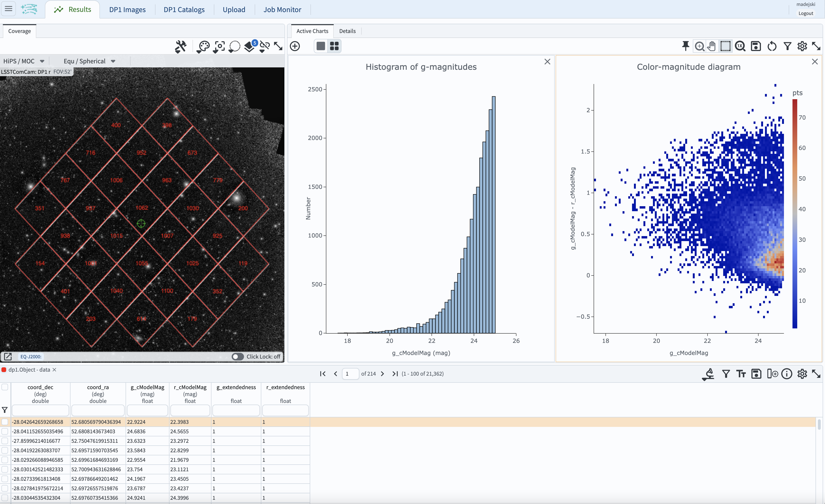Save the active chart with the floppy disk icon
The height and width of the screenshot is (504, 825).
tap(756, 46)
